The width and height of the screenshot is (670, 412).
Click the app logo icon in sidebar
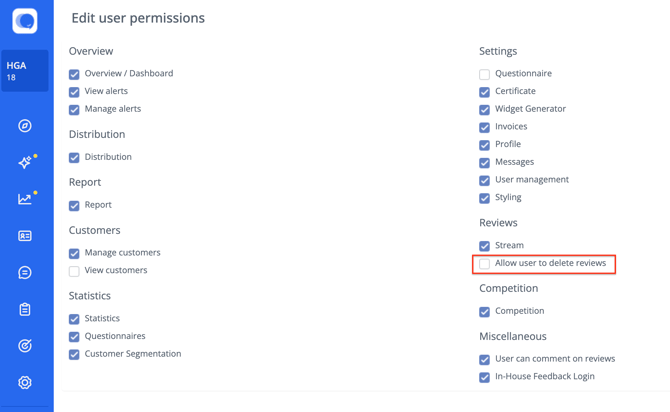pyautogui.click(x=25, y=20)
